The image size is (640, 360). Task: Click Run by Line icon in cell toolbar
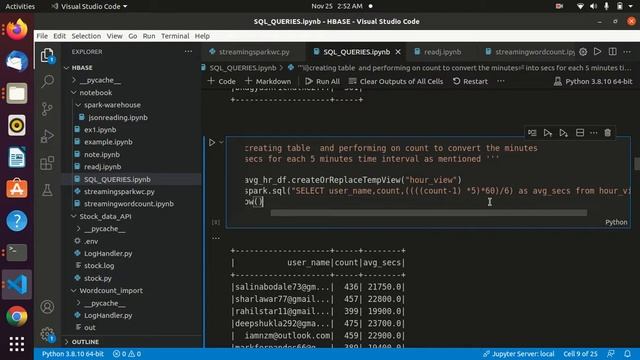click(x=532, y=133)
